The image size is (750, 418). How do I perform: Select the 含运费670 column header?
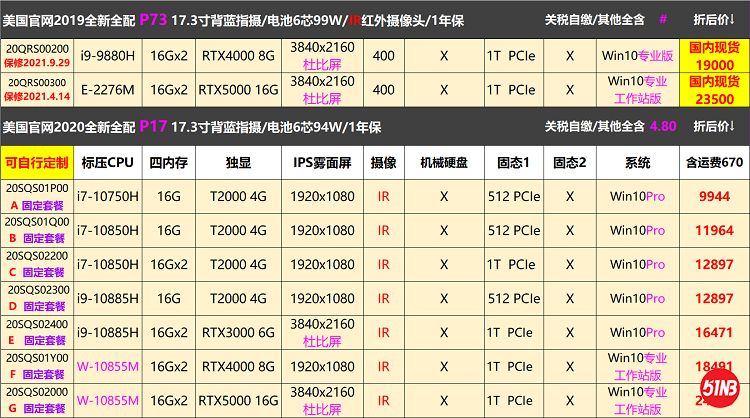[712, 161]
